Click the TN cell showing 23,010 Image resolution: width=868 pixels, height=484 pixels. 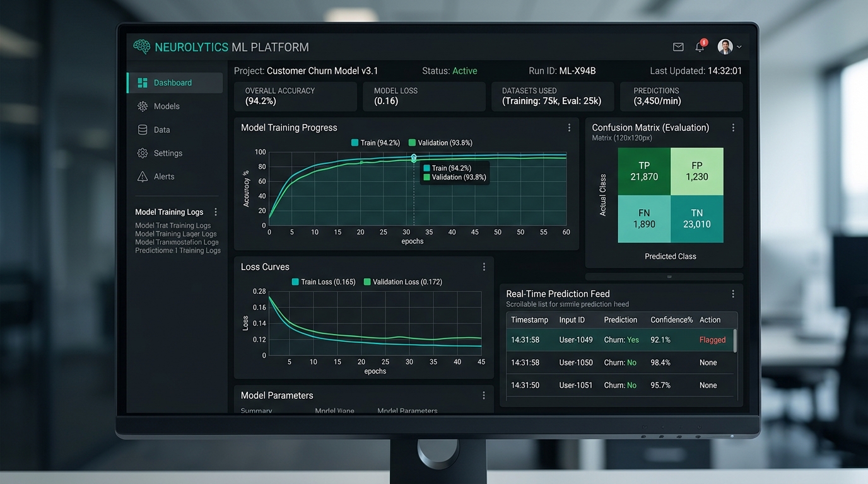[x=697, y=219]
